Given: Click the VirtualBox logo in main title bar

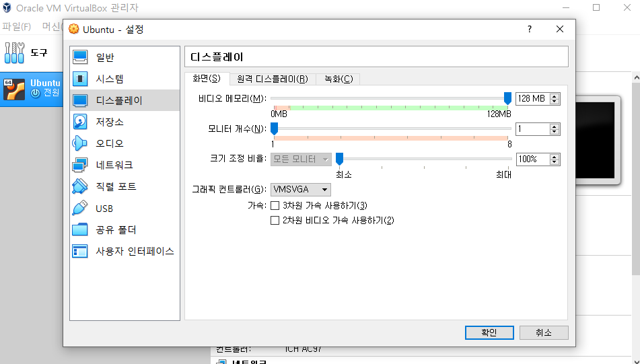Looking at the screenshot, I should pos(7,8).
